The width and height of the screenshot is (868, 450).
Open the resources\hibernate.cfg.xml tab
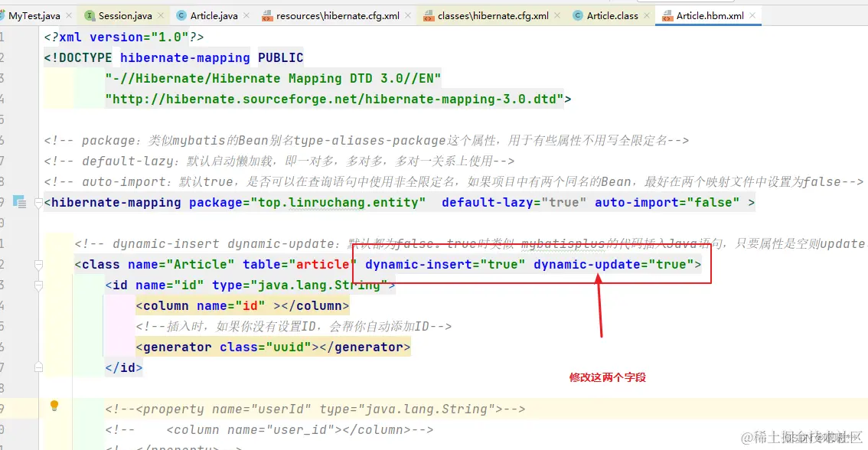click(x=338, y=15)
